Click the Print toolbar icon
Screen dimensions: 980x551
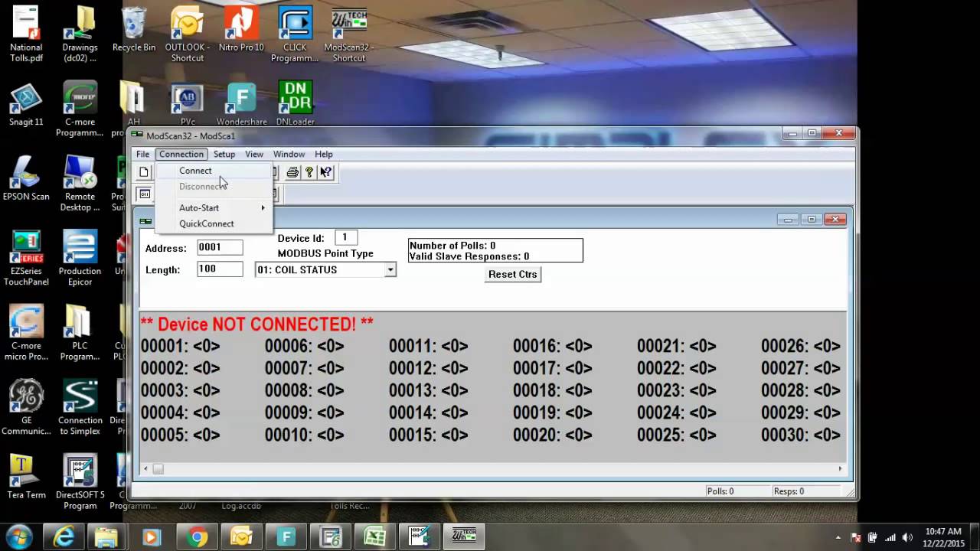point(292,172)
